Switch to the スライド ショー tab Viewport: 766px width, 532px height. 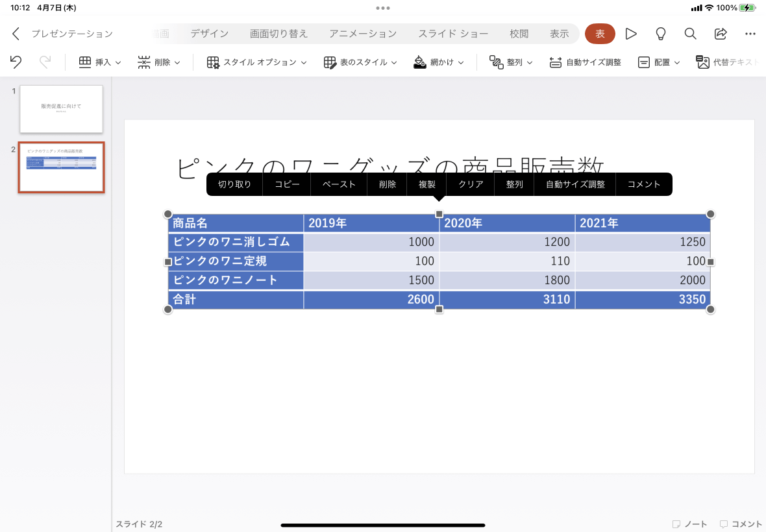[x=453, y=34]
